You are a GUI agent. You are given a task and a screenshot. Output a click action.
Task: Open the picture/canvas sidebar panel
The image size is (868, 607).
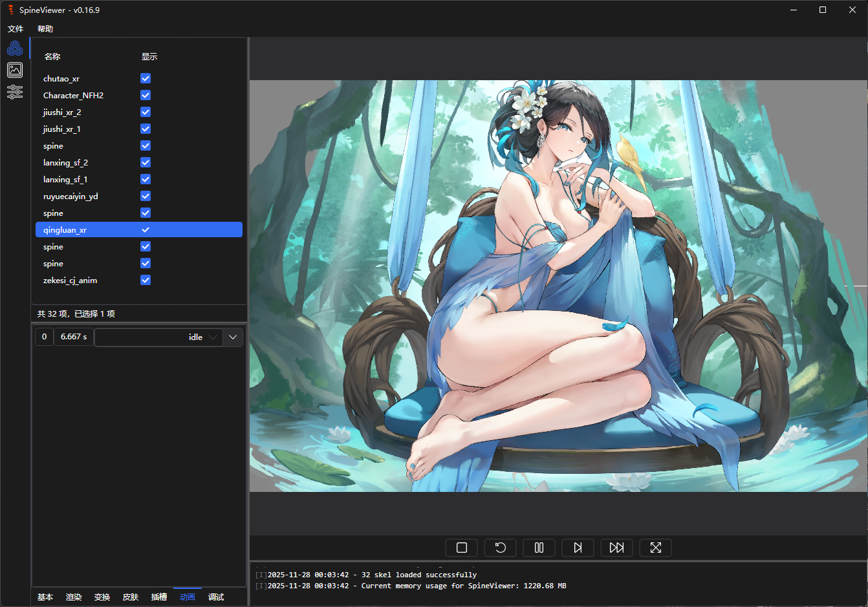(x=15, y=70)
